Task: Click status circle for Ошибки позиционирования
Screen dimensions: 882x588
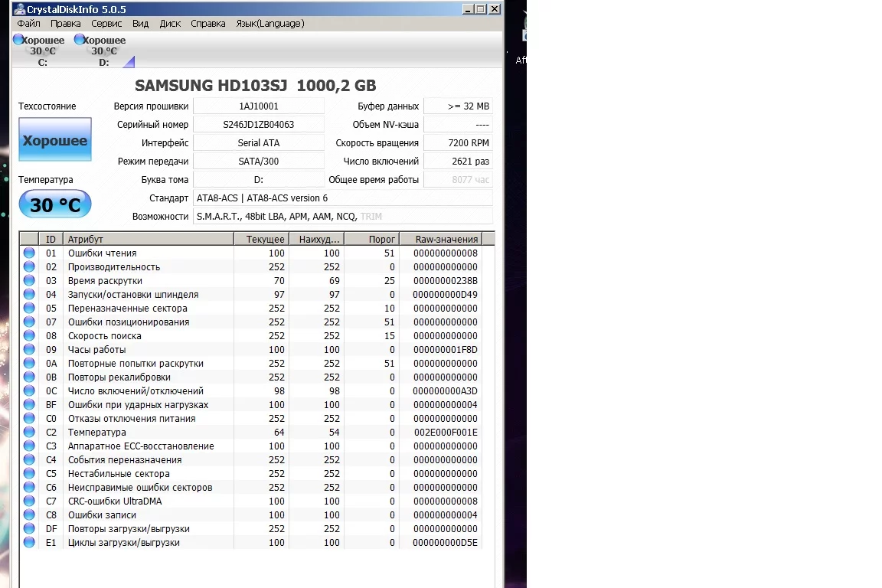Action: coord(28,322)
